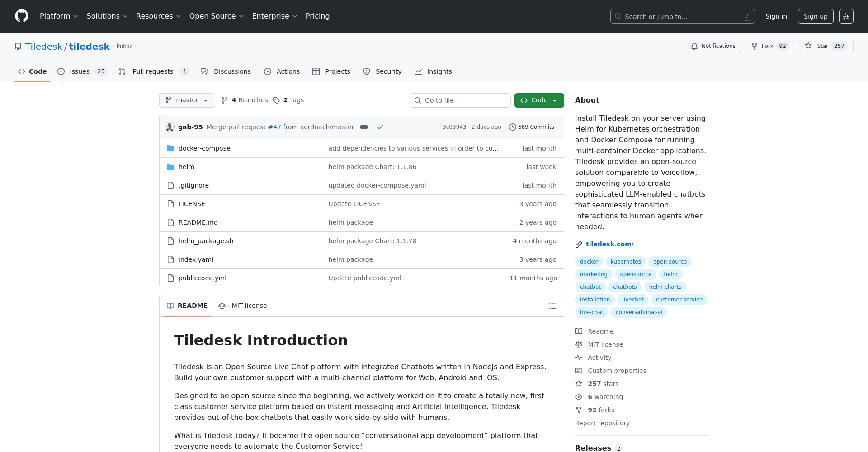The image size is (868, 452).
Task: Click the MIT license scales icon
Action: point(222,306)
